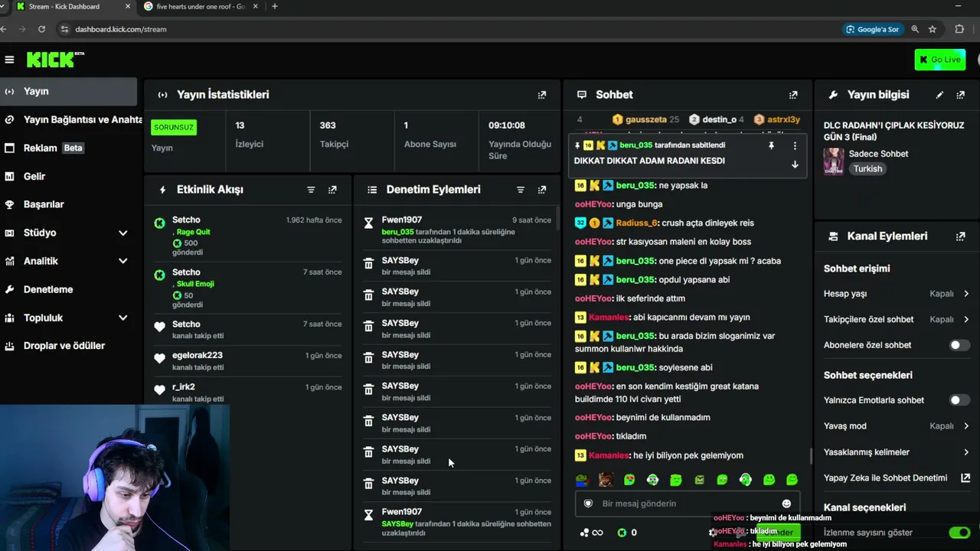The height and width of the screenshot is (551, 980).
Task: Click in the Bir mesaj gönderin chat field
Action: click(686, 504)
